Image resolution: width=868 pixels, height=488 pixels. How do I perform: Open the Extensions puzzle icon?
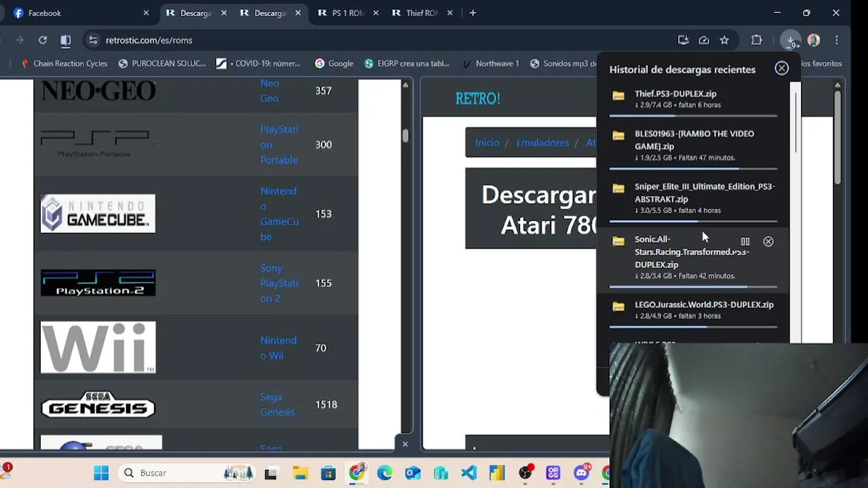pyautogui.click(x=757, y=41)
